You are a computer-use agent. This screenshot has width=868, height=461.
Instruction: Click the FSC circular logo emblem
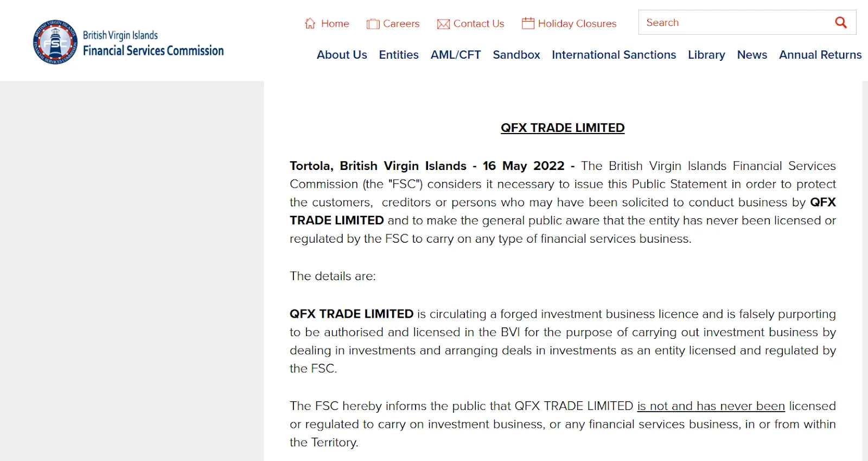pyautogui.click(x=55, y=42)
